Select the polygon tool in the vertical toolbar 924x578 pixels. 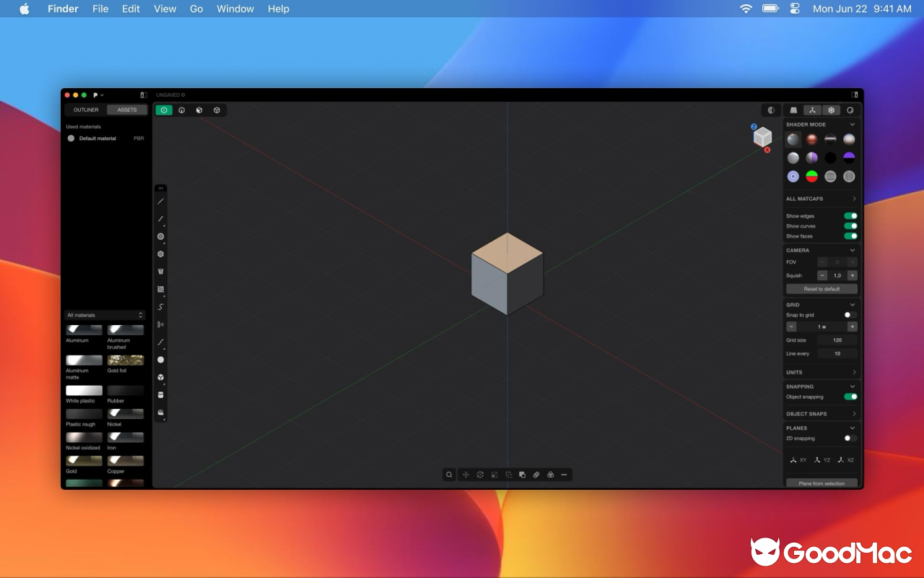tap(160, 254)
